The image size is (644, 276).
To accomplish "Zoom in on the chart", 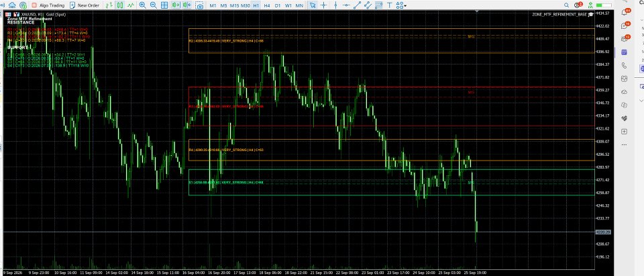I will click(142, 5).
